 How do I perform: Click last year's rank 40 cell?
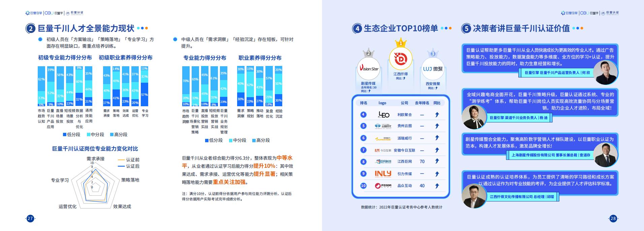[x=422, y=186]
